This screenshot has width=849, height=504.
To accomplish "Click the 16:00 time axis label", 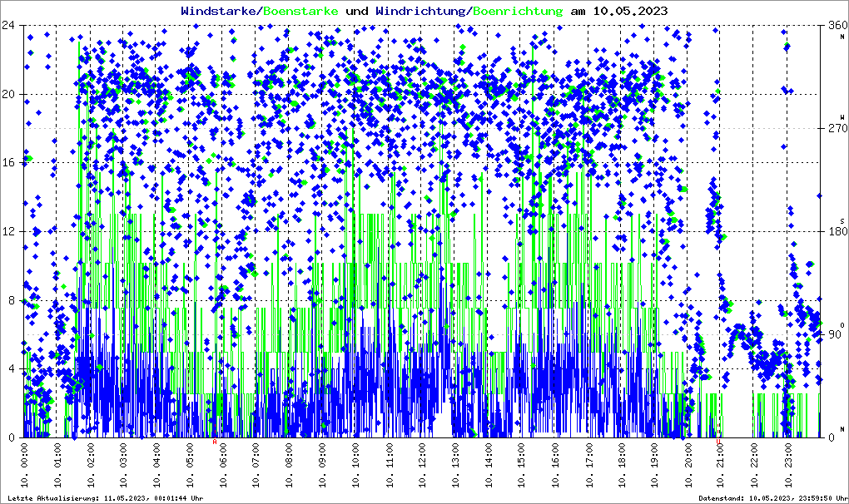I will [x=554, y=465].
